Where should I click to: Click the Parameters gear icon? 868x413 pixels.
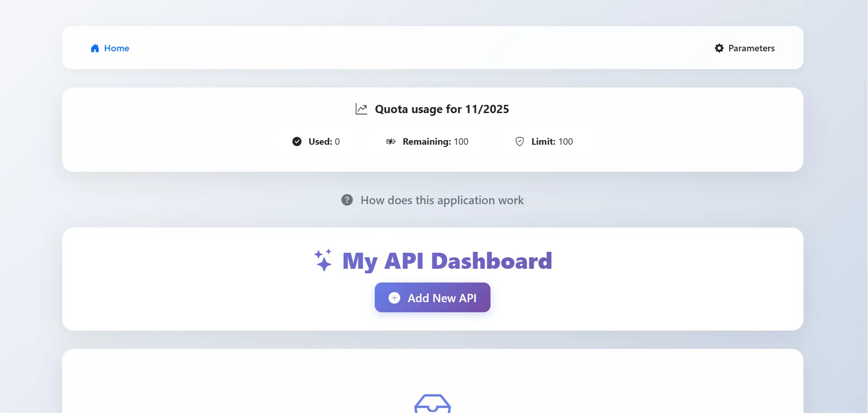coord(719,48)
